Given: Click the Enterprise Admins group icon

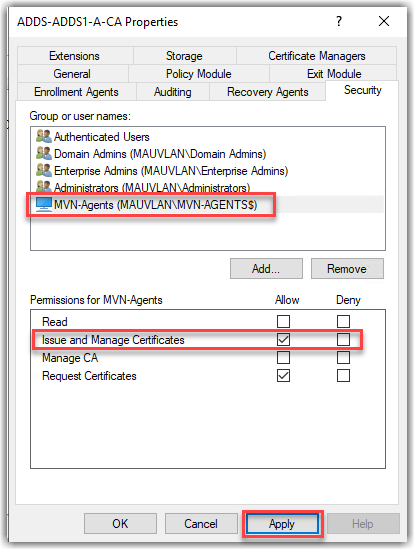Looking at the screenshot, I should tap(44, 170).
